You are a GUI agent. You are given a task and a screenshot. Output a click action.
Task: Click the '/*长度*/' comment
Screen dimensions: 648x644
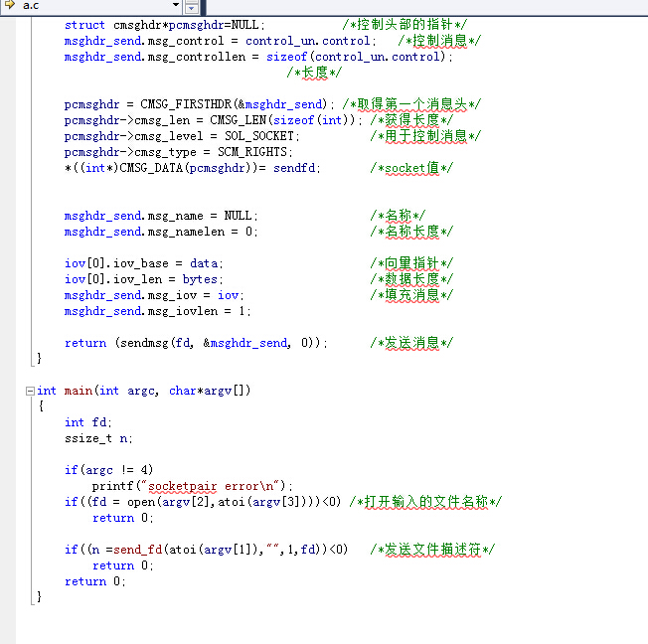[x=314, y=73]
